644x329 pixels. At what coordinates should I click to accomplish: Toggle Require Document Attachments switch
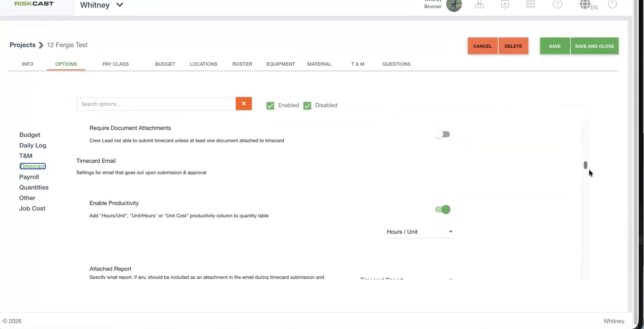click(x=442, y=134)
